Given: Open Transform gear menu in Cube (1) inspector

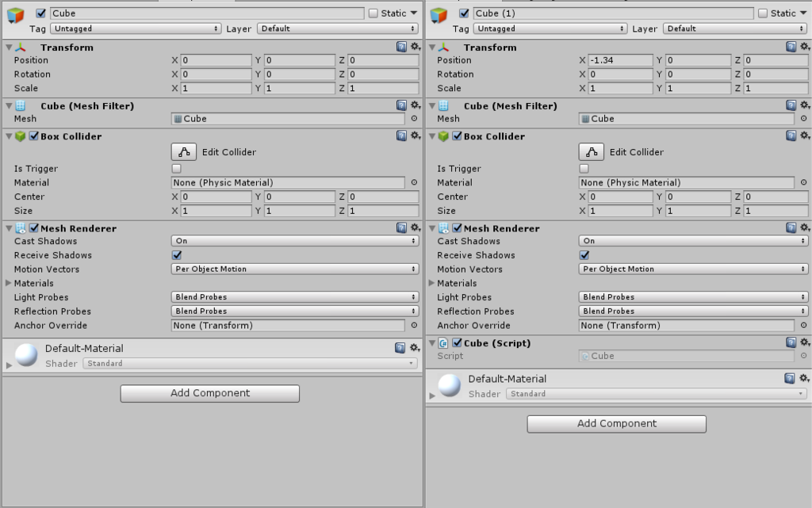Looking at the screenshot, I should [x=805, y=47].
